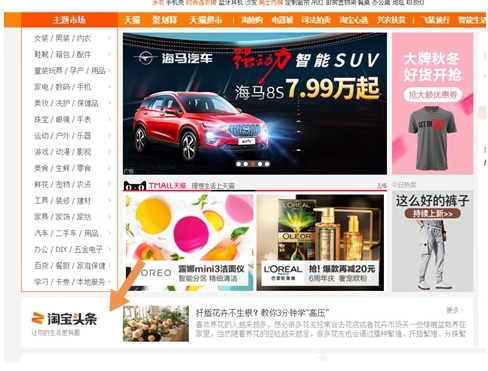The image size is (488, 371).
Task: Select the 学习 / 卡券 / 本地服务 category
Action: [x=70, y=282]
